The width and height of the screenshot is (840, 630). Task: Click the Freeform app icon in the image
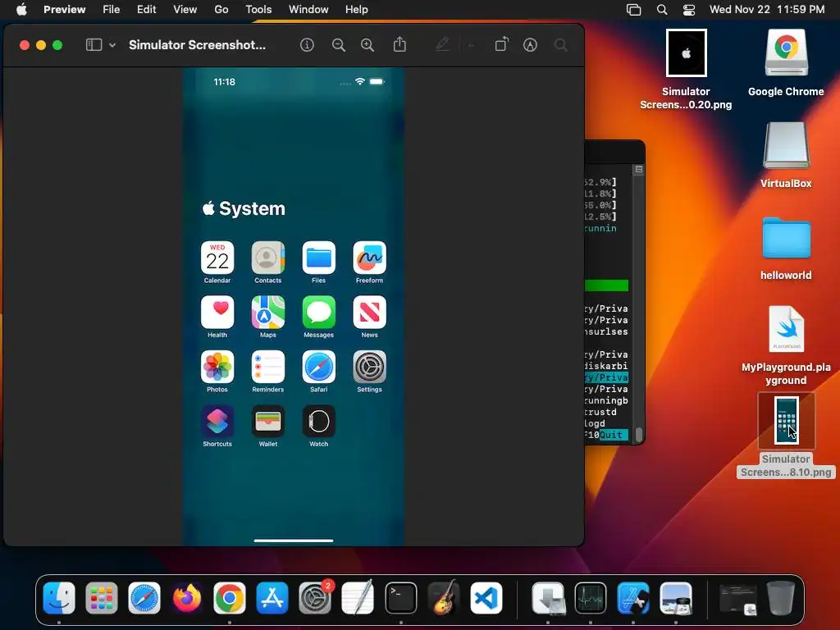[x=370, y=258]
